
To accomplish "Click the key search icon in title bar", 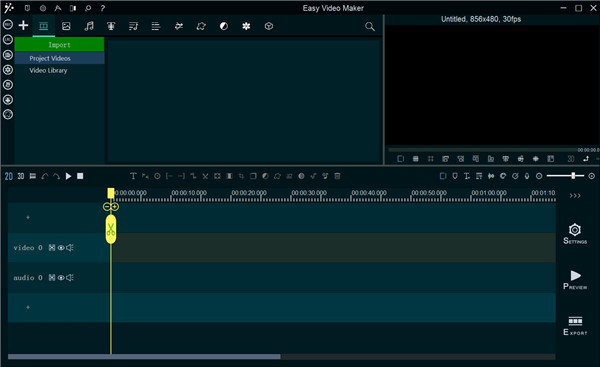I will [x=88, y=8].
